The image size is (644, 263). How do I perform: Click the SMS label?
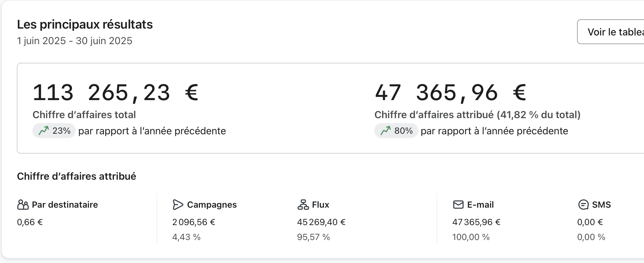tap(601, 205)
